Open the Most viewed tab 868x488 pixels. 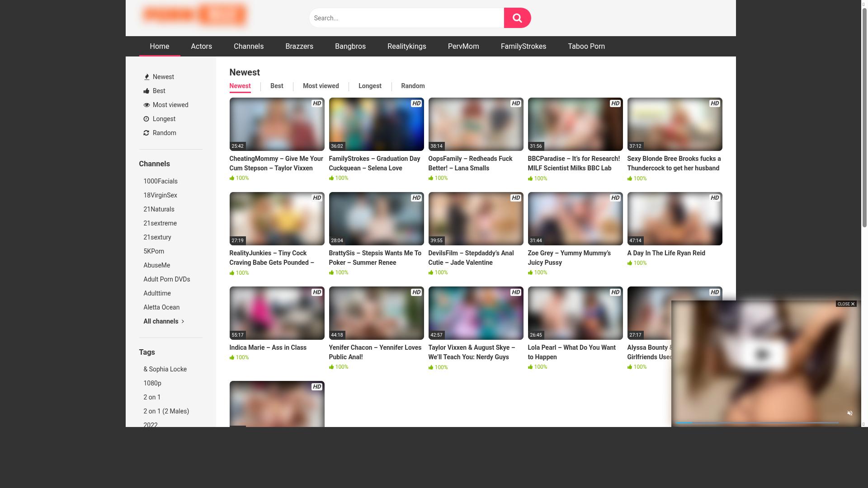coord(321,86)
